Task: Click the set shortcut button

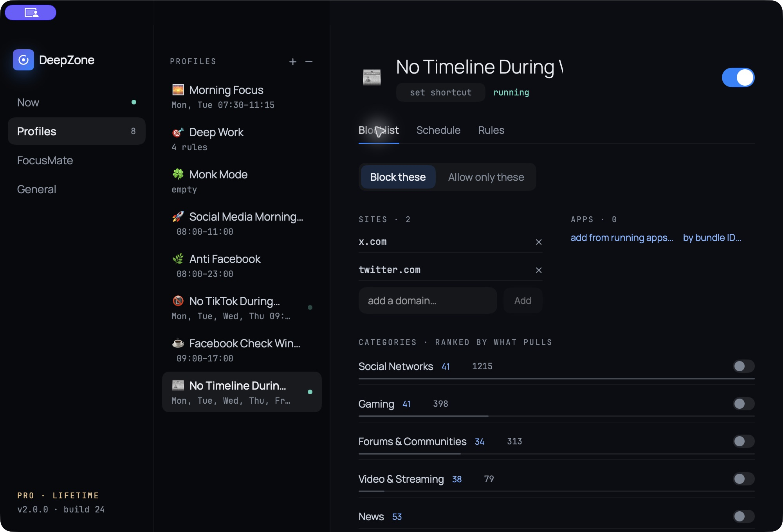Action: (440, 93)
